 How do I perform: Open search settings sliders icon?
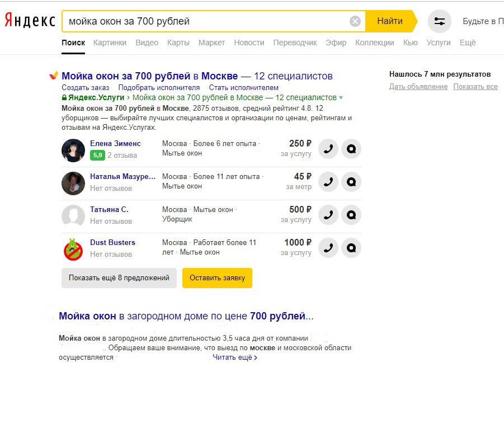[440, 21]
